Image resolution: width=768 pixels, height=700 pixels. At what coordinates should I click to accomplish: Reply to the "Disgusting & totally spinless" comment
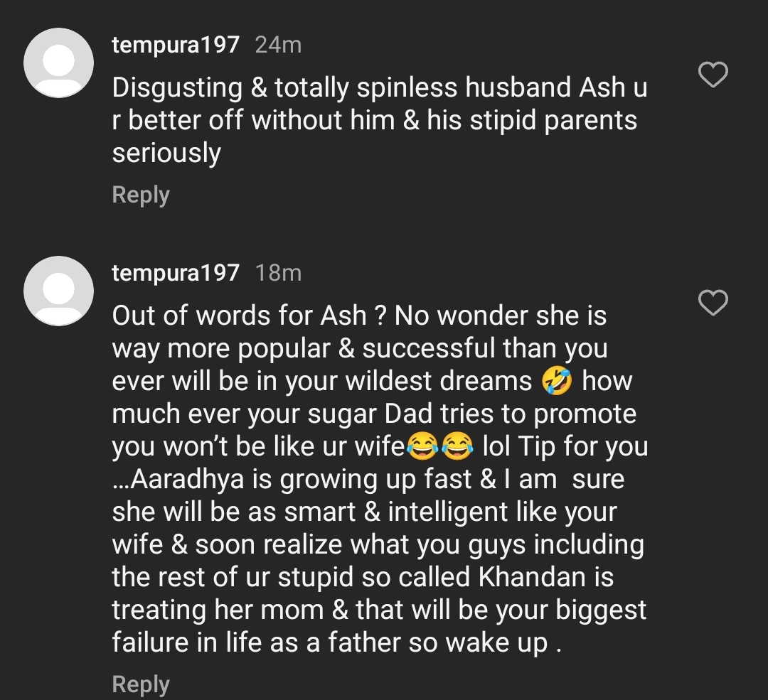pyautogui.click(x=141, y=195)
